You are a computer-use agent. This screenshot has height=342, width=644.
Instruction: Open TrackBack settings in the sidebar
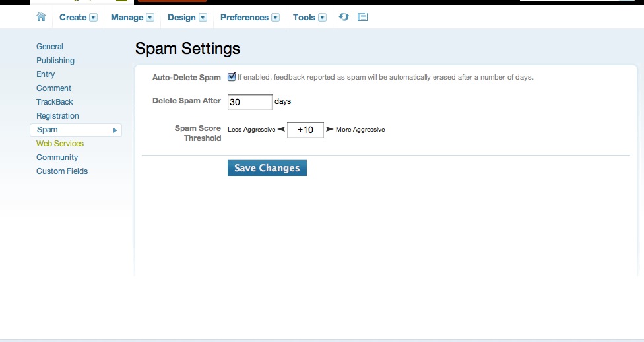(55, 102)
